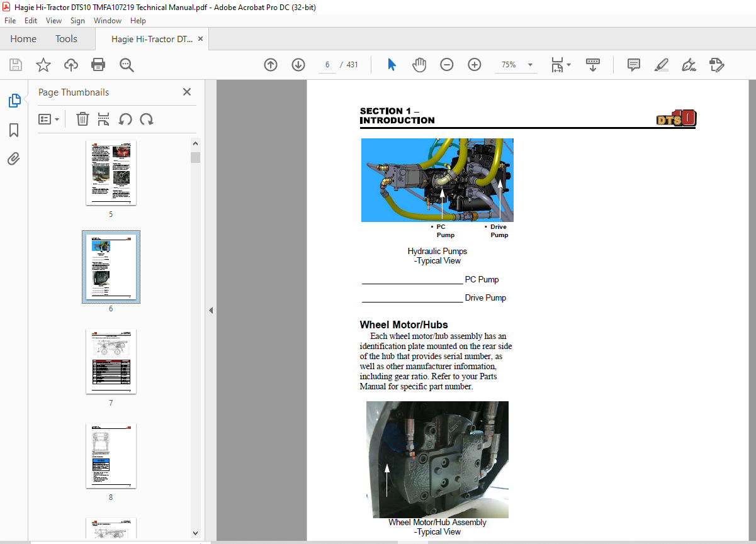Open the Help menu

coord(138,21)
